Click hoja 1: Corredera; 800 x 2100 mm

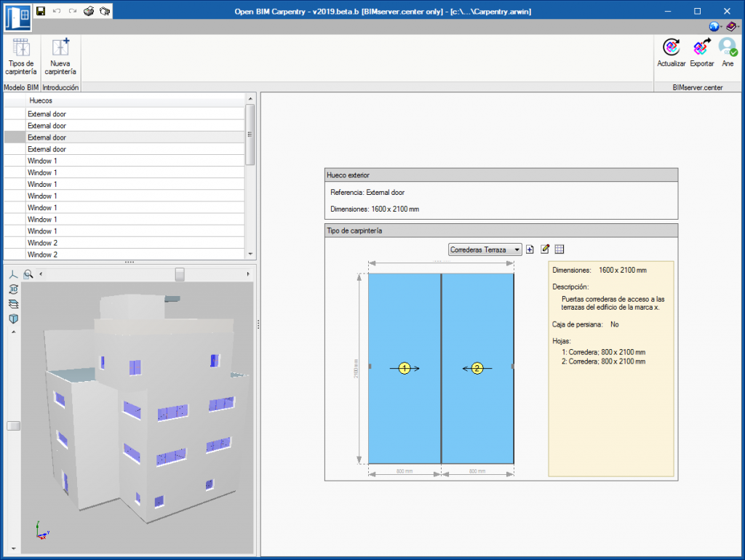[603, 352]
